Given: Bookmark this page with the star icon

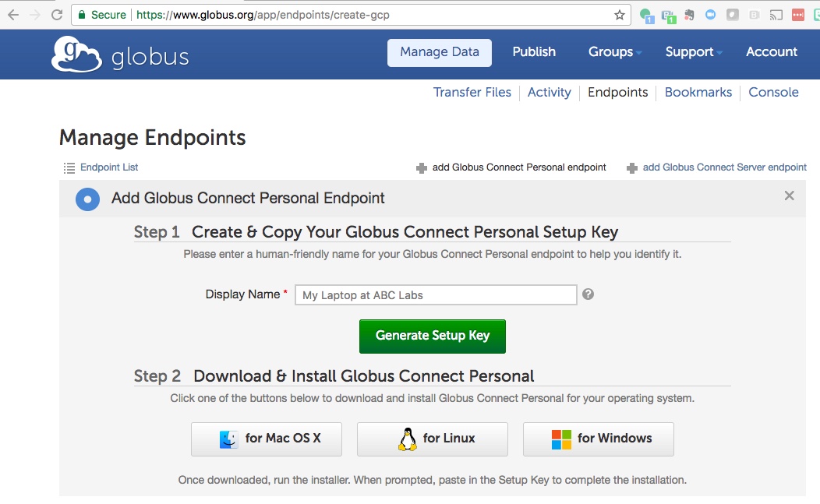Looking at the screenshot, I should point(620,15).
